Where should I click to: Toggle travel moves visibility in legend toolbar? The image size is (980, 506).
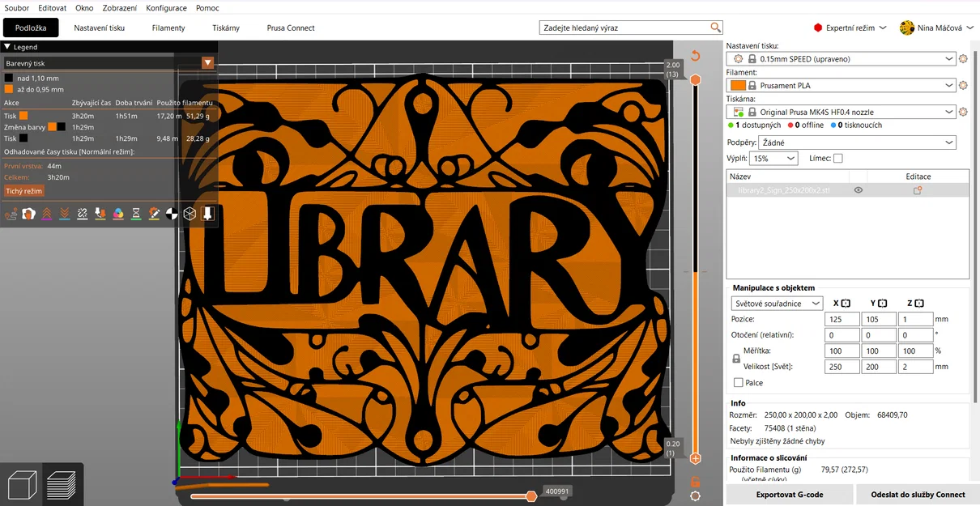coord(11,214)
